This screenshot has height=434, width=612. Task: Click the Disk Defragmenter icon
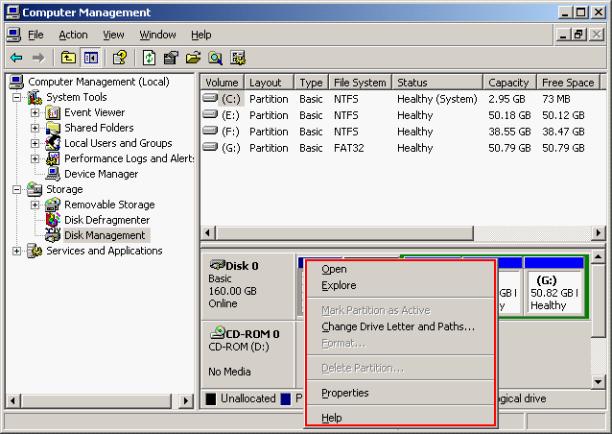pyautogui.click(x=53, y=220)
